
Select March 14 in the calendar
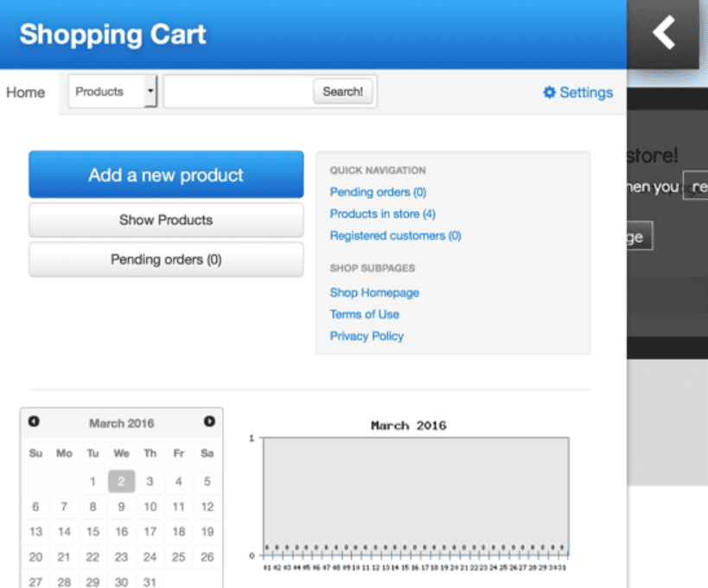click(x=64, y=532)
